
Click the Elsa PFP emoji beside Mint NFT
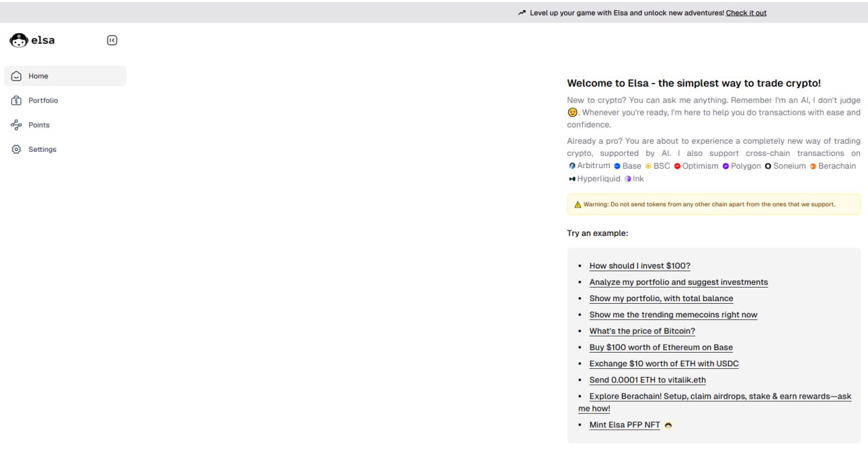(x=669, y=425)
